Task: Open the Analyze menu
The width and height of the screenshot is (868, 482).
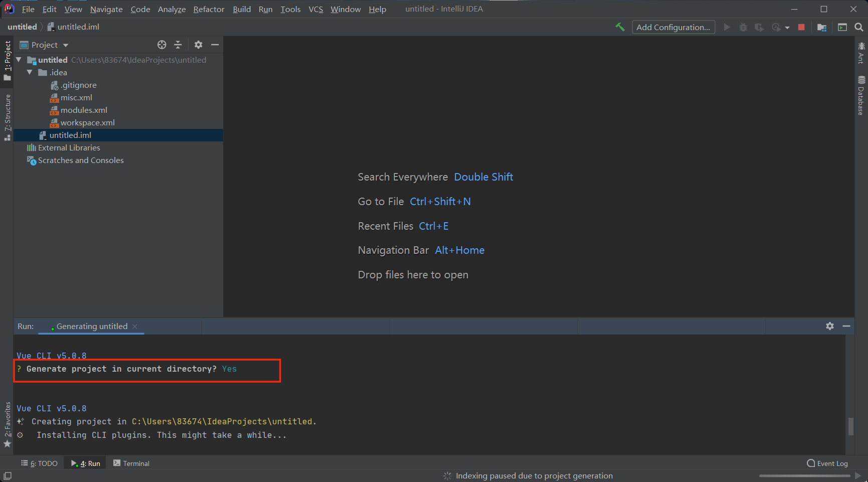Action: coord(172,9)
